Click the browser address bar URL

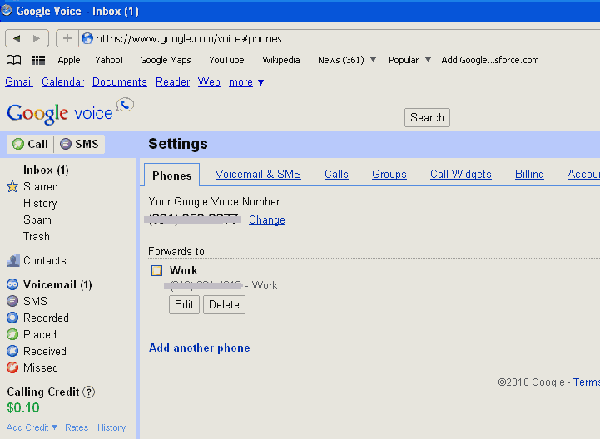point(189,39)
